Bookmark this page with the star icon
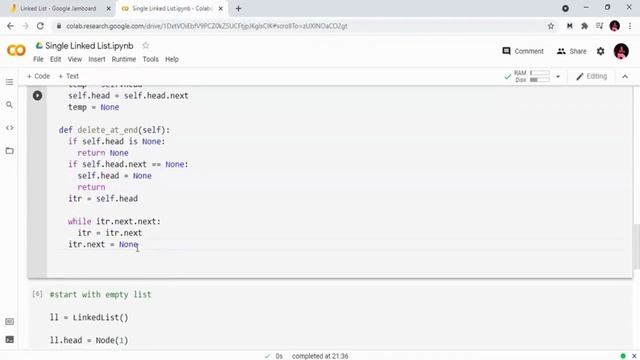Viewport: 640px width, 360px height. tap(551, 26)
